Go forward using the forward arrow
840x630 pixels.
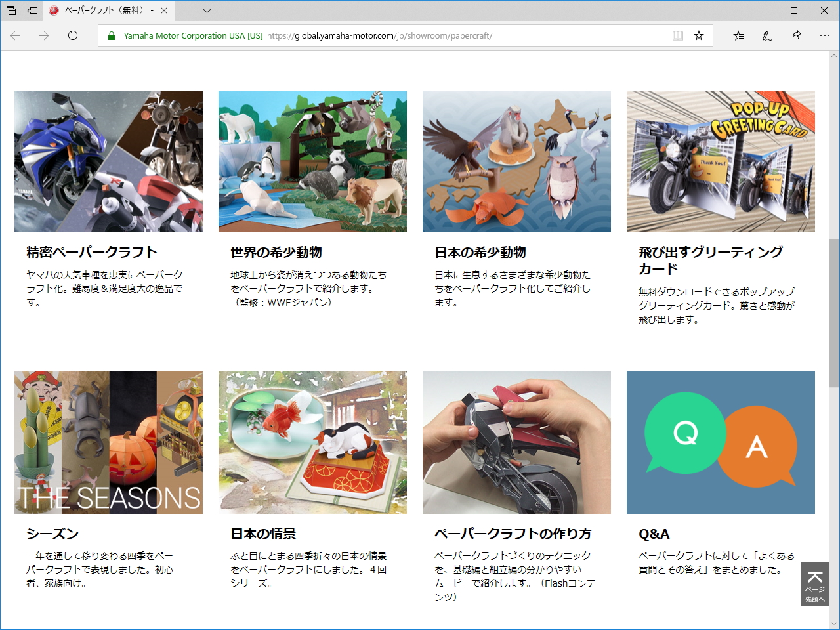pos(44,35)
